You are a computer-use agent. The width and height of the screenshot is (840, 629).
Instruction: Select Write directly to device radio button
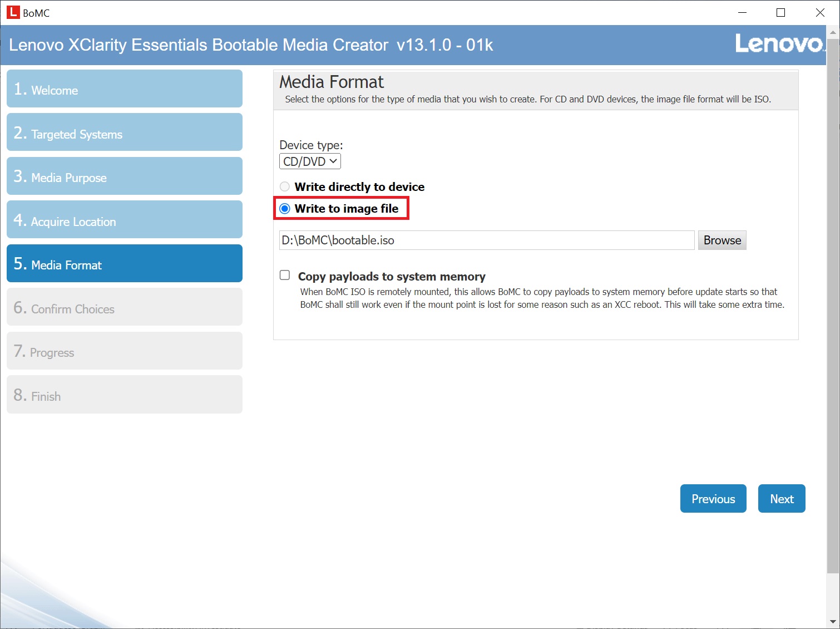285,187
